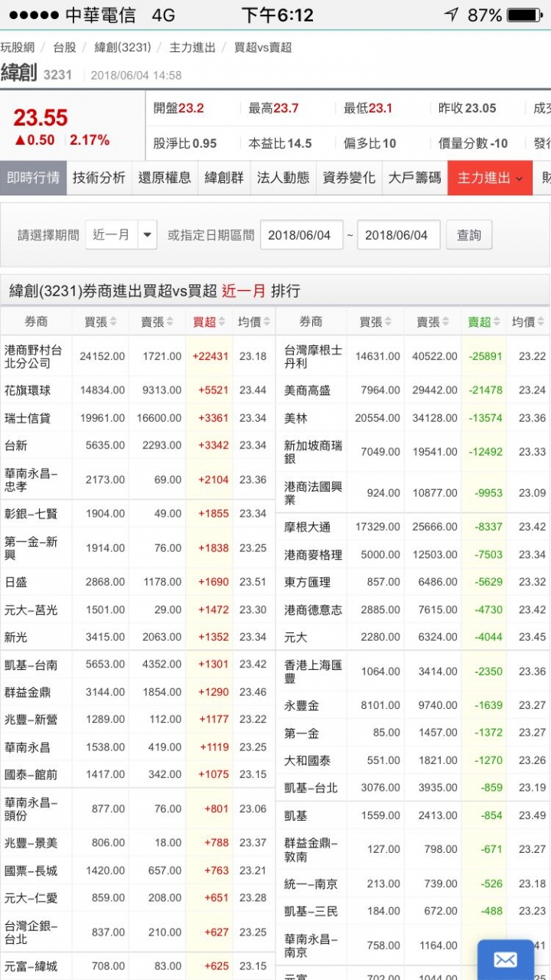Select broker 元大-莒光

pyautogui.click(x=31, y=610)
